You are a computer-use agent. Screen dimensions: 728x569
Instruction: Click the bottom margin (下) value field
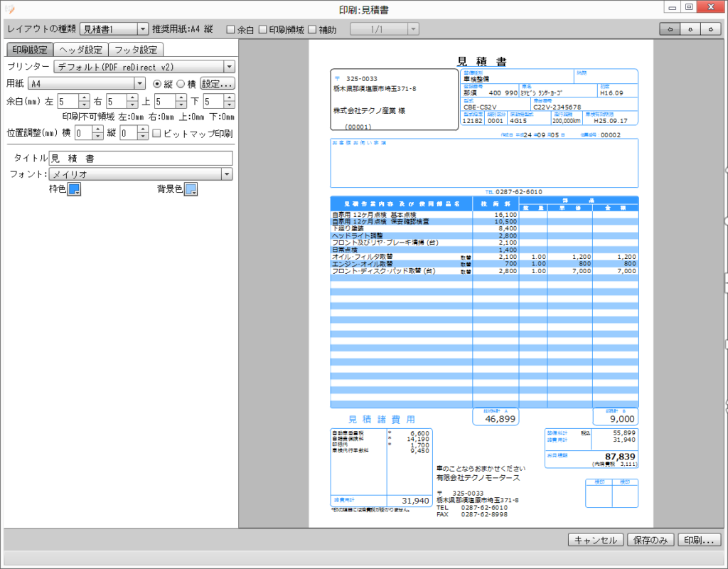click(213, 101)
